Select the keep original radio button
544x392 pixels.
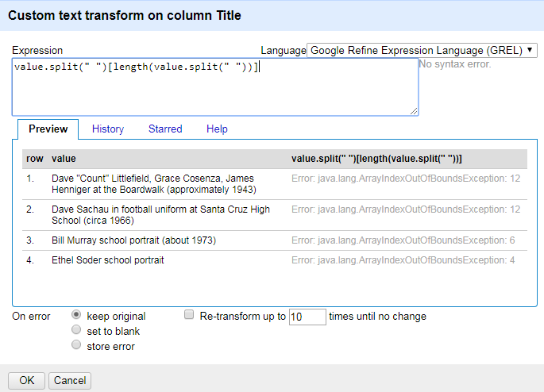(x=76, y=314)
